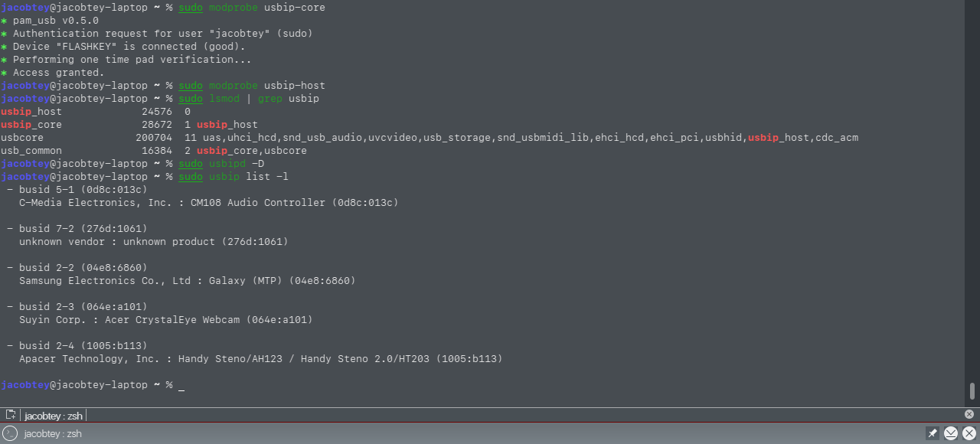Click the CM108 Audio Controller line
The image size is (980, 444).
pyautogui.click(x=208, y=203)
